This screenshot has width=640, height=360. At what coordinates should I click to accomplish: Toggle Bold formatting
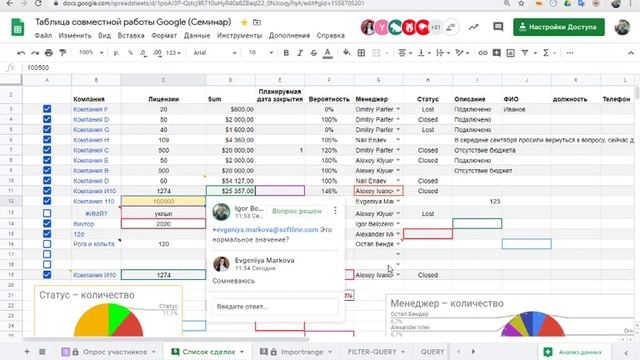(286, 53)
